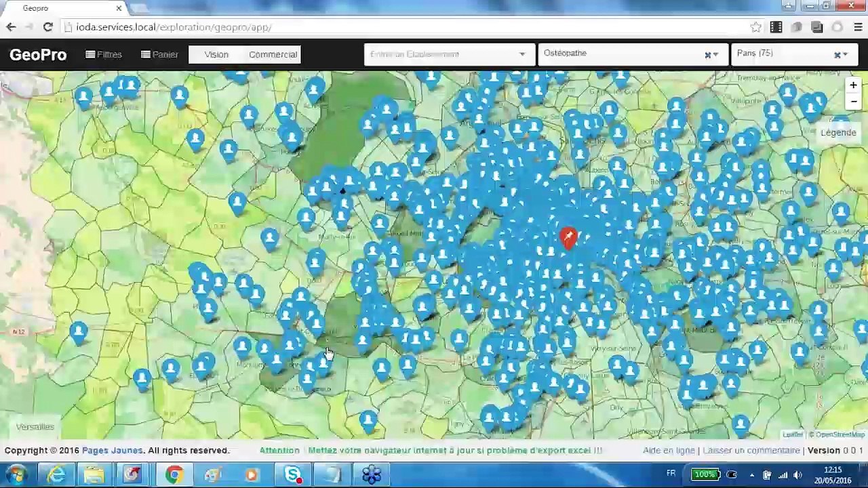Image resolution: width=868 pixels, height=488 pixels.
Task: Reload the page with the refresh icon
Action: 47,27
